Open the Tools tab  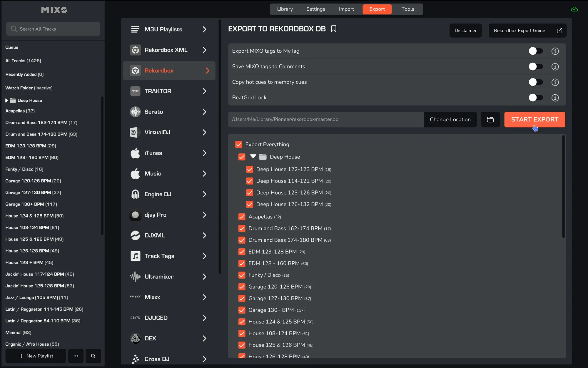coord(407,9)
